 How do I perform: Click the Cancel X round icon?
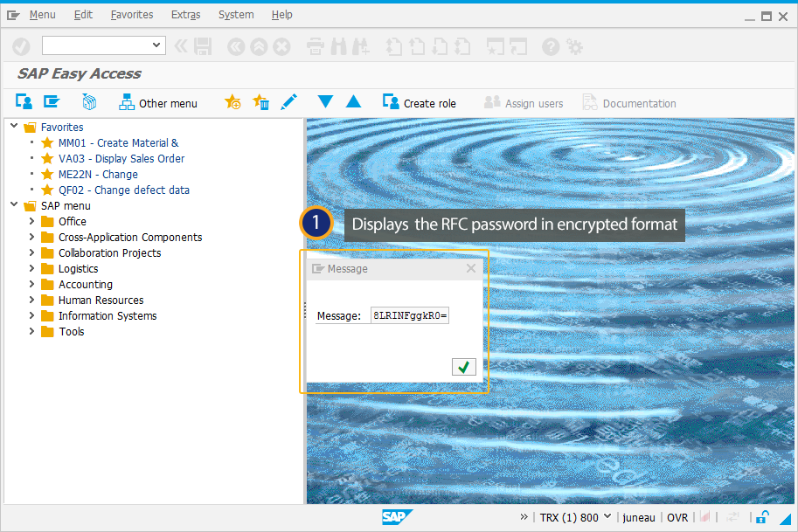(x=281, y=47)
